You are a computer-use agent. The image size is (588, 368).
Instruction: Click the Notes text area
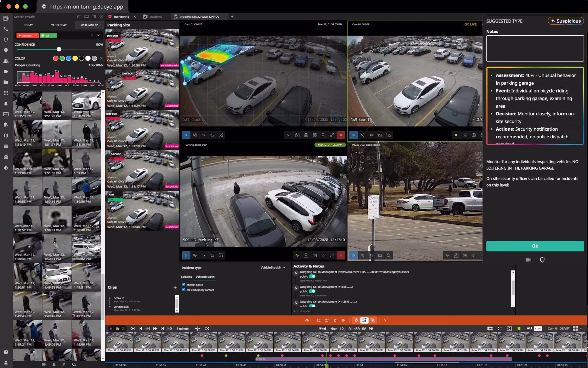[535, 48]
